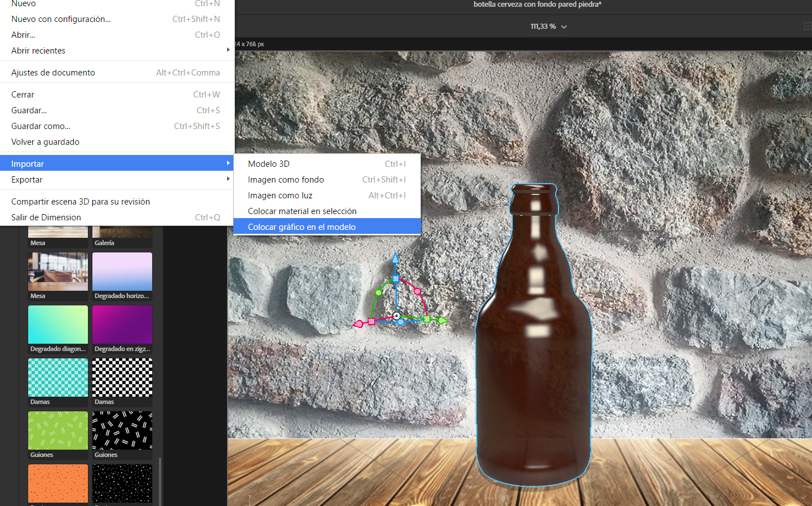The width and height of the screenshot is (812, 506).
Task: Select the green Guiones pattern thumbnail
Action: coord(58,431)
